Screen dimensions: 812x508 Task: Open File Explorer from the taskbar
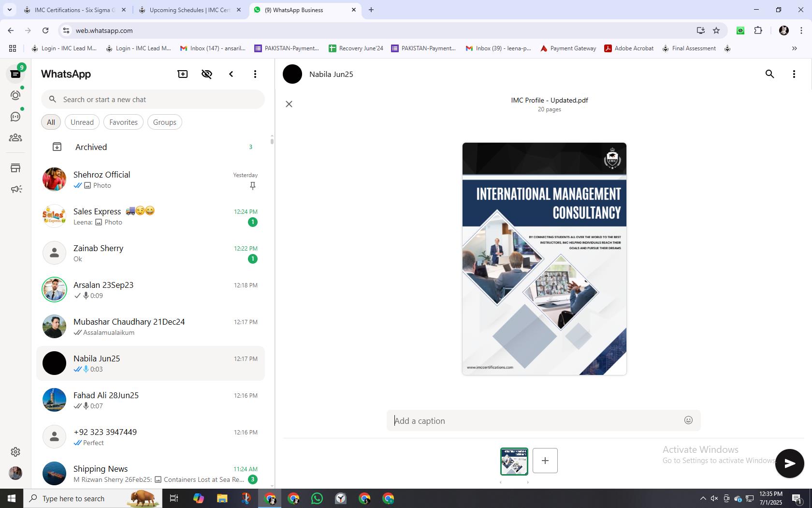pyautogui.click(x=222, y=498)
